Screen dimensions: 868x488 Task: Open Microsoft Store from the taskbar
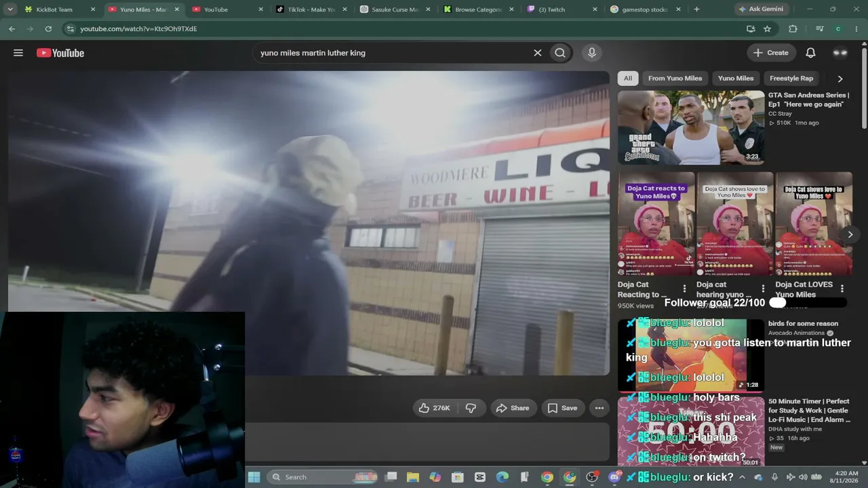click(458, 477)
